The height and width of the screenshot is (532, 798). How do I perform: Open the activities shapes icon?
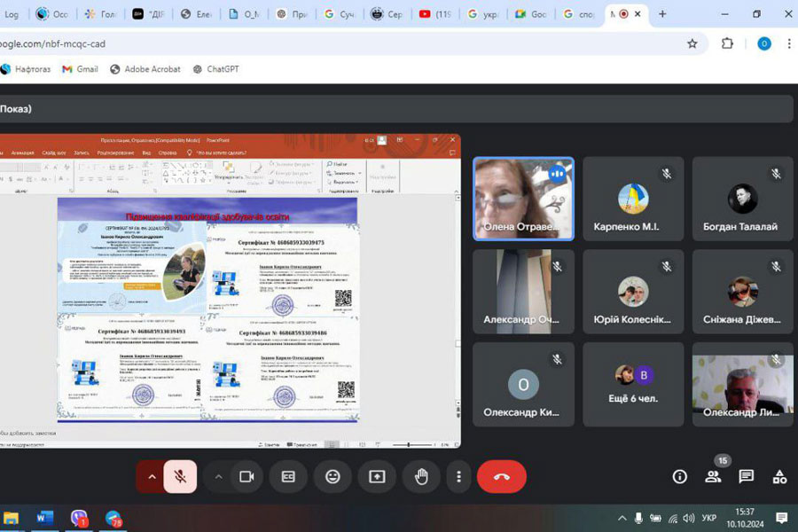click(779, 477)
